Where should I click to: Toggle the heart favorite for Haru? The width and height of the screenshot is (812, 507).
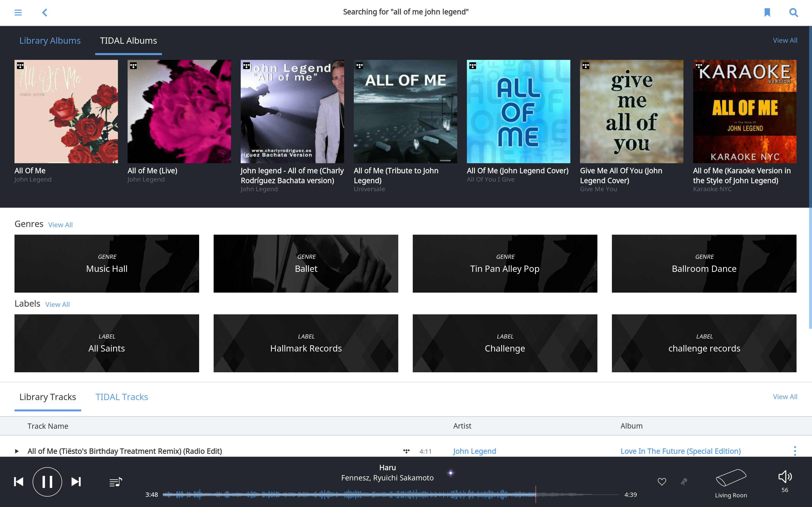(x=662, y=482)
